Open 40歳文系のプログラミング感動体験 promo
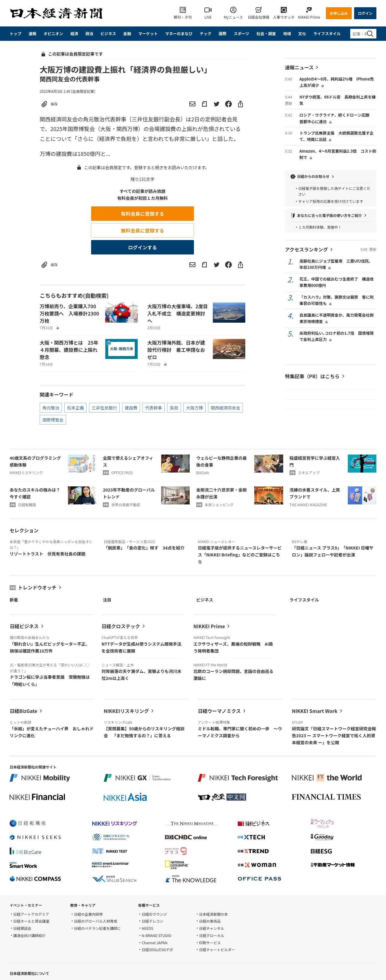Screen dimensions: 386x980 click(35, 461)
